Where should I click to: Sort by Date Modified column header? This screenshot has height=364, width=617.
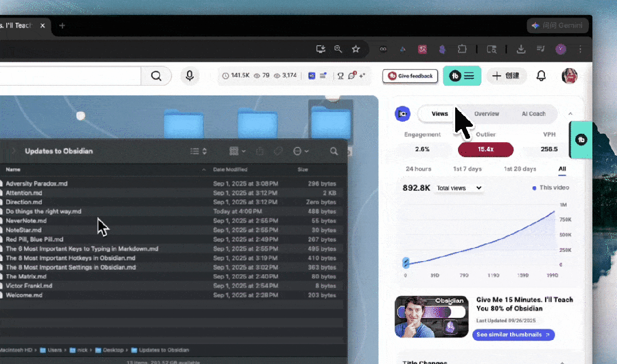(x=230, y=169)
